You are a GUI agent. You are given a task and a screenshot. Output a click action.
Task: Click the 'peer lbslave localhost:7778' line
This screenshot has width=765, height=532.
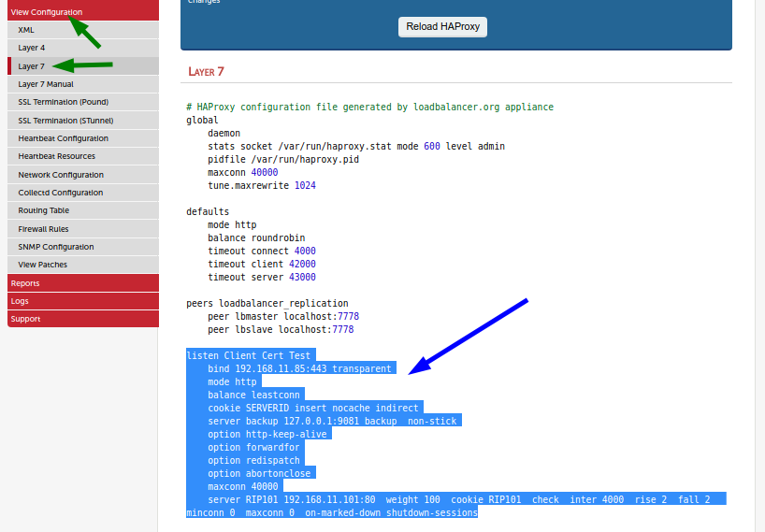click(281, 330)
